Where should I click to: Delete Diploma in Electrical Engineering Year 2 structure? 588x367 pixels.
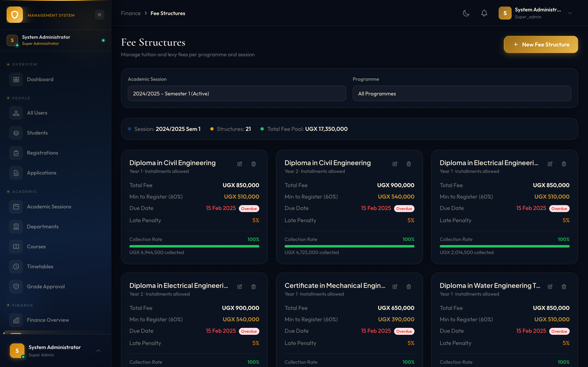click(x=253, y=287)
